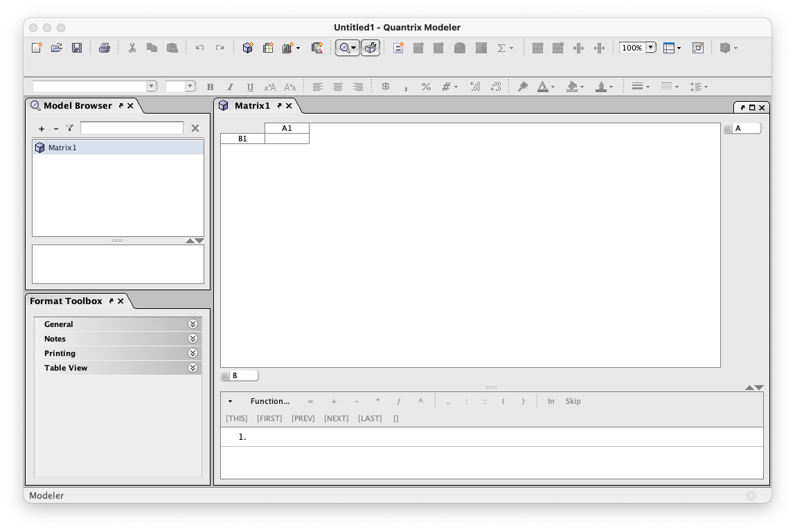This screenshot has width=795, height=532.
Task: Open the font color dropdown
Action: (553, 87)
